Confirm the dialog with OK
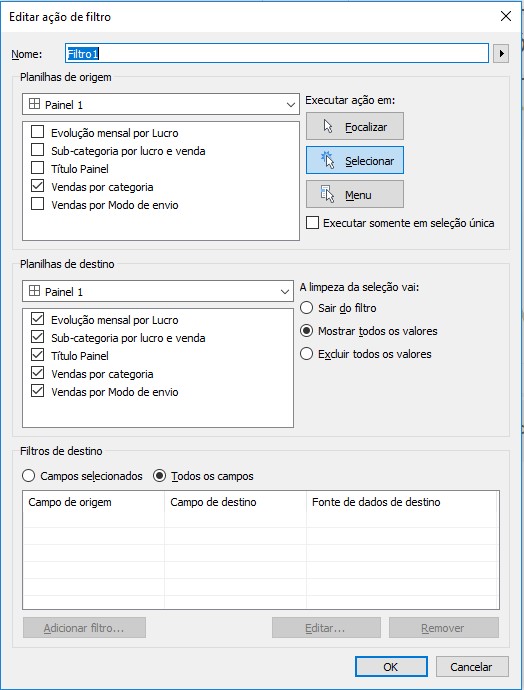This screenshot has width=524, height=690. 391,667
